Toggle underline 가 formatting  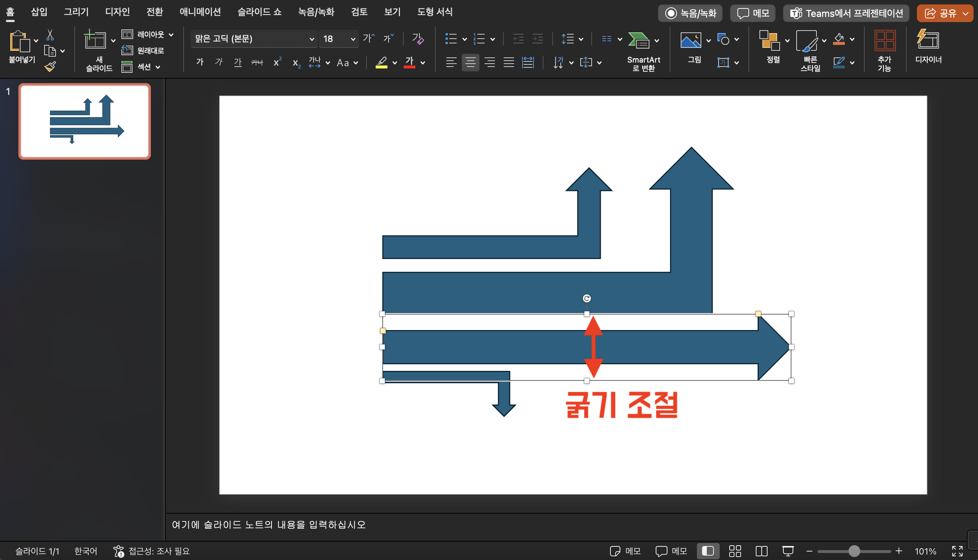(x=238, y=62)
